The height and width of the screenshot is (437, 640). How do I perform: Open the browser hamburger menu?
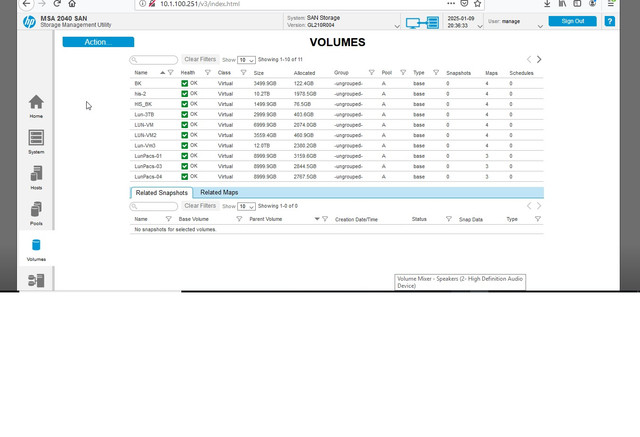[x=611, y=4]
